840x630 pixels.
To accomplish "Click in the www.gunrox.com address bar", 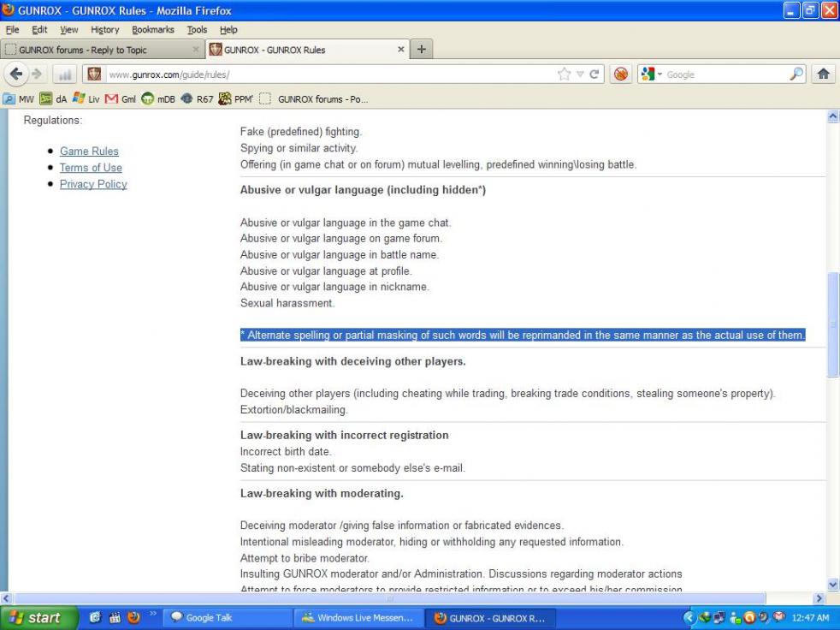I will pos(325,74).
